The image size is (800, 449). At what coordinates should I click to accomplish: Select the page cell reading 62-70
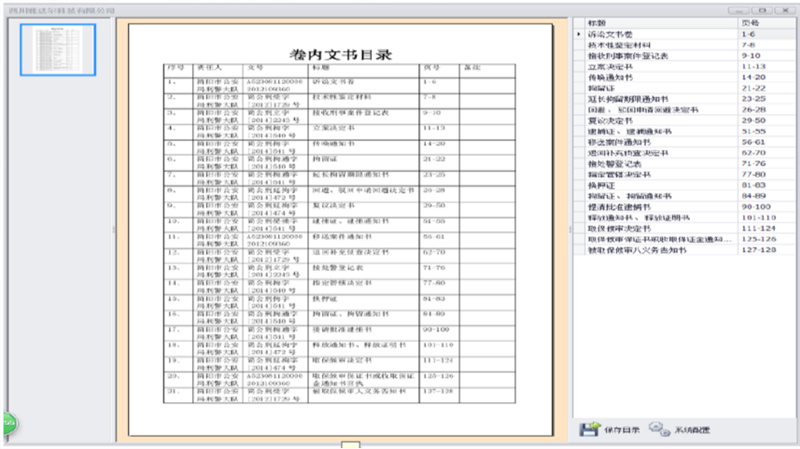click(x=766, y=153)
